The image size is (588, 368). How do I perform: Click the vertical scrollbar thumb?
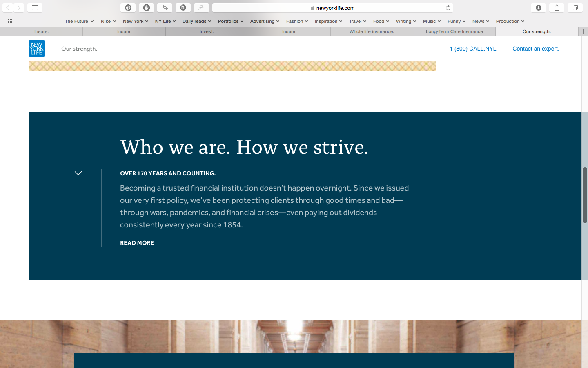coord(585,195)
